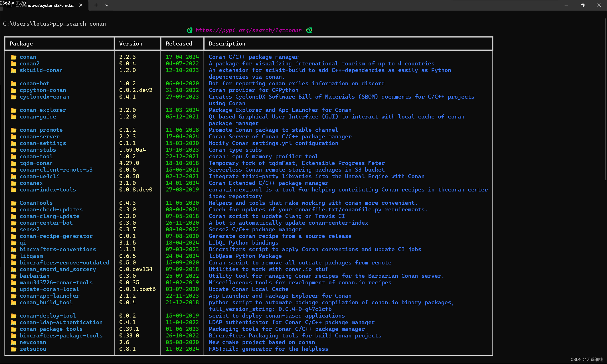Click the conan-server package name
The height and width of the screenshot is (364, 607).
pos(40,137)
